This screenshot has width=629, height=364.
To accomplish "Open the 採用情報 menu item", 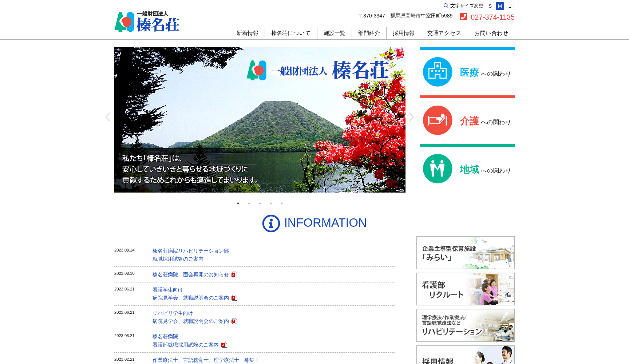I will (x=404, y=33).
